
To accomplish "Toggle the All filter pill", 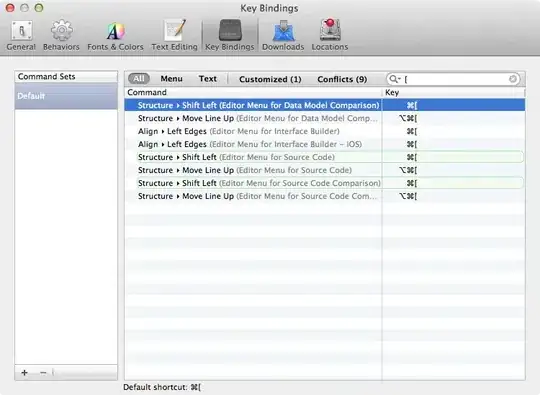I will [139, 79].
